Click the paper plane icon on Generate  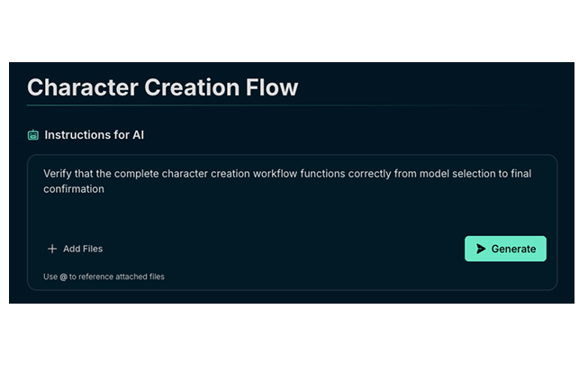coord(481,249)
